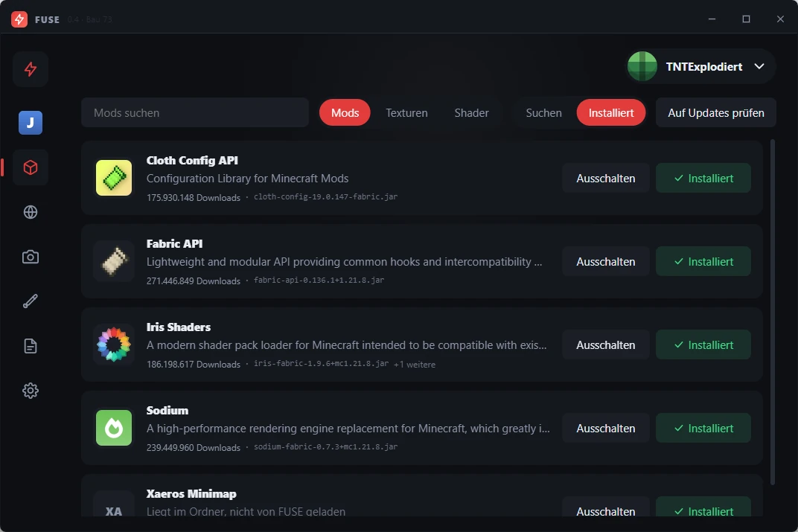This screenshot has height=532, width=798.
Task: Click '239.449.960 Downloads' text
Action: (x=194, y=448)
